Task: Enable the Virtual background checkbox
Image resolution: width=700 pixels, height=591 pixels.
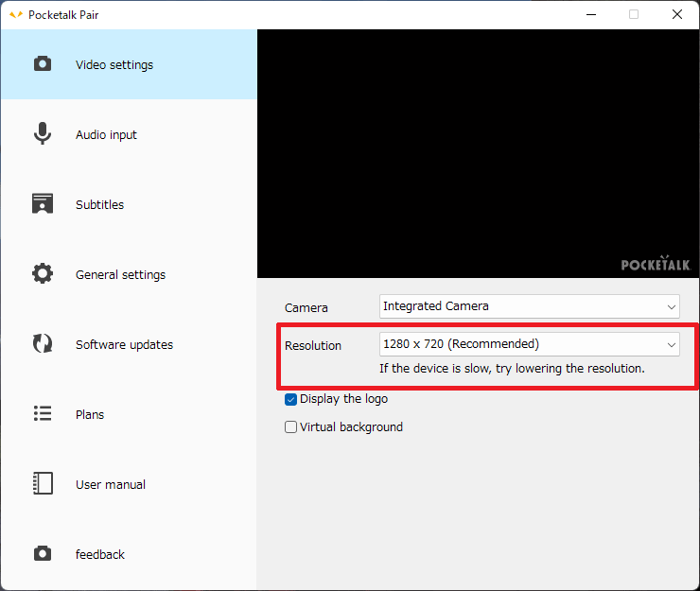Action: tap(291, 427)
